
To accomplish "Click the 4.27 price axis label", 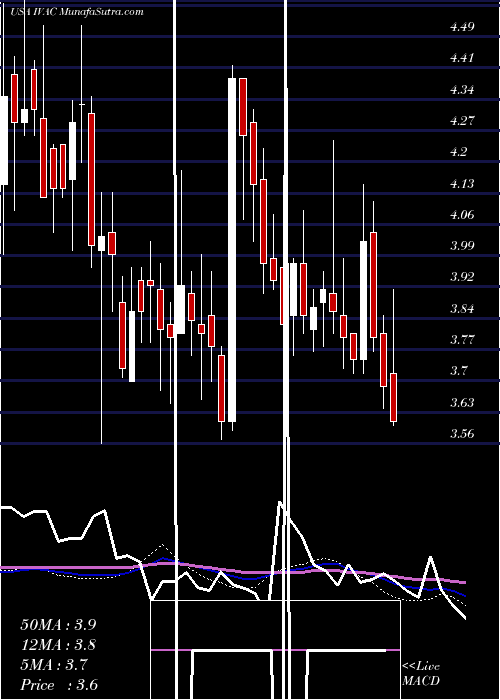I will 462,121.
